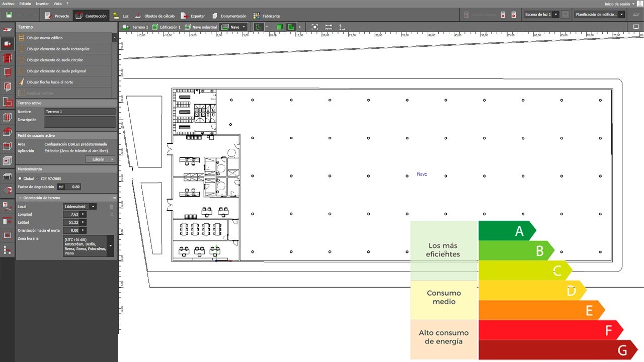Open the Edición menu
The image size is (644, 362).
(25, 4)
